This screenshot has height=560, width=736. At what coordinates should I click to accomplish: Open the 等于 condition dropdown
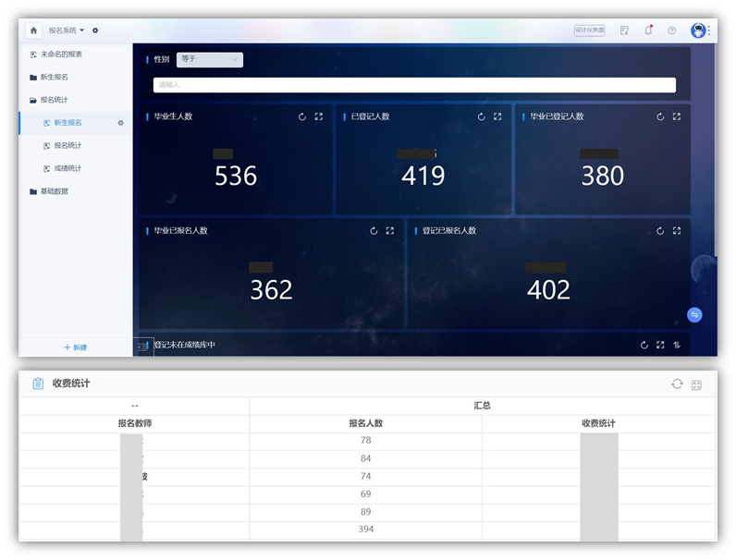click(210, 59)
